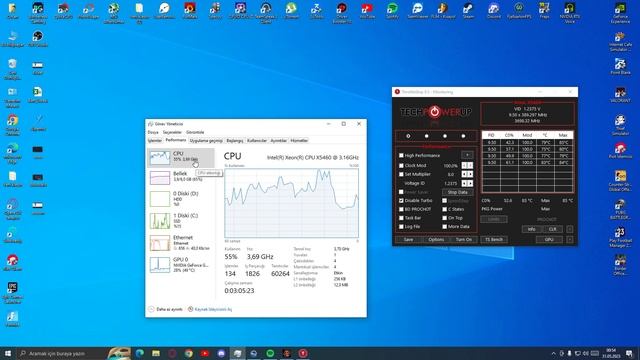Open the VALORANT desktop shortcut

coord(620,95)
